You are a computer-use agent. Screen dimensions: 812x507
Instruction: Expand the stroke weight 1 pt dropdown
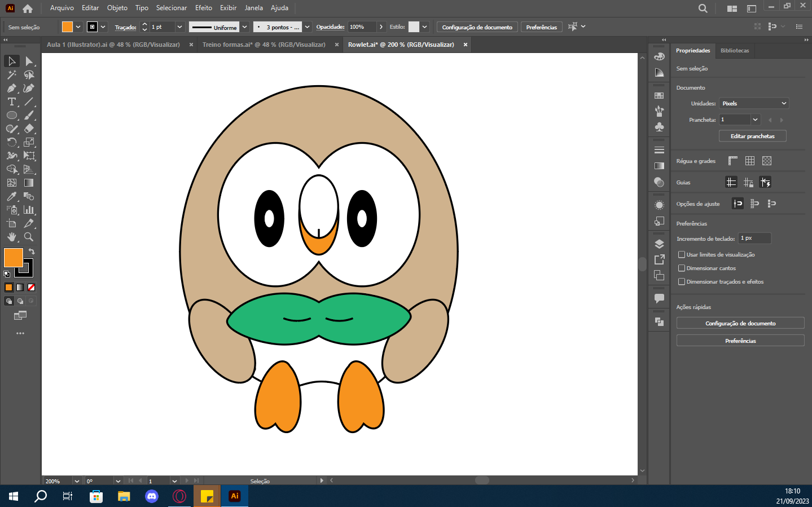coord(179,27)
